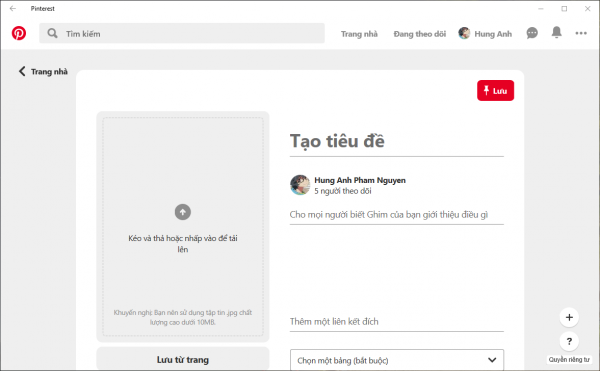The height and width of the screenshot is (371, 600).
Task: Open the question mark help button
Action: [x=569, y=341]
